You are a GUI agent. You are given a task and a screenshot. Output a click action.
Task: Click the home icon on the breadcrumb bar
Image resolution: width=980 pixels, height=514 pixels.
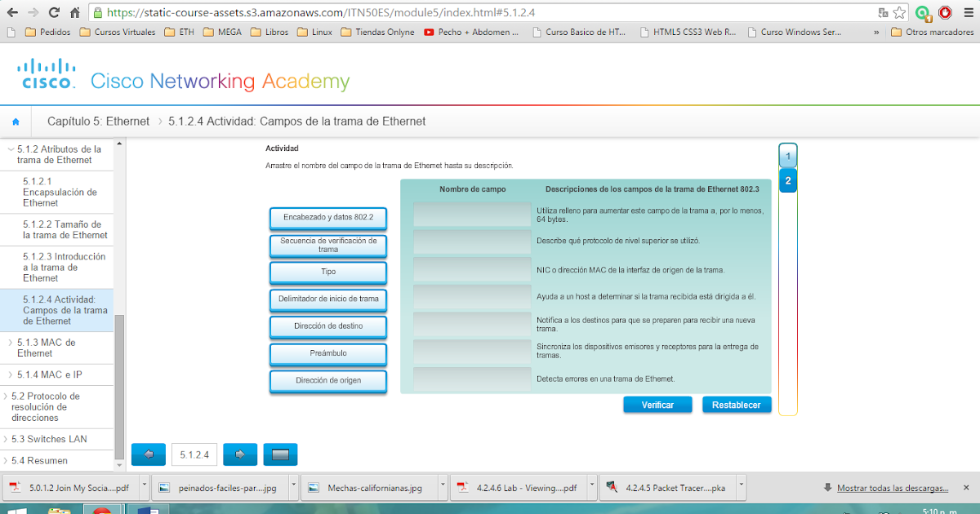pos(16,121)
